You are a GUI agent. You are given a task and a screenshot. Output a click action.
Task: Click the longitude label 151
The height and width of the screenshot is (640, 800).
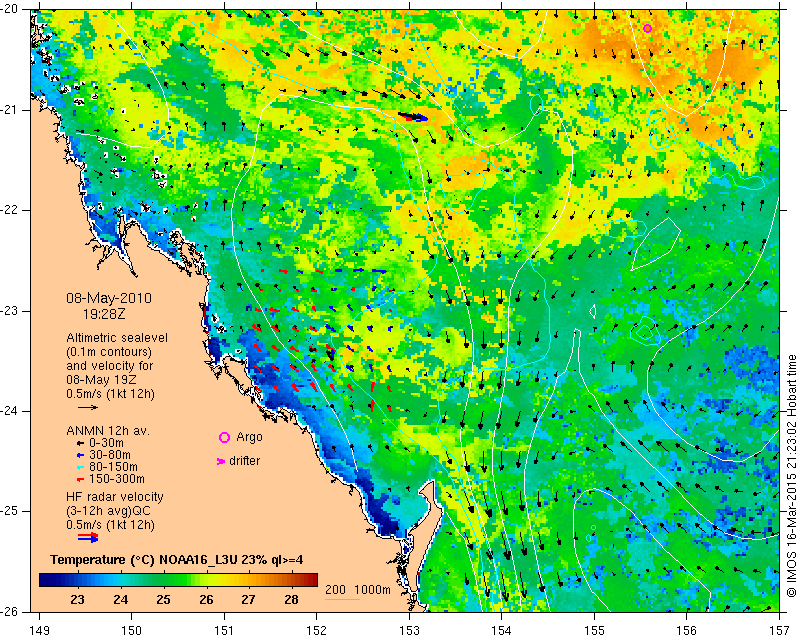click(x=224, y=631)
